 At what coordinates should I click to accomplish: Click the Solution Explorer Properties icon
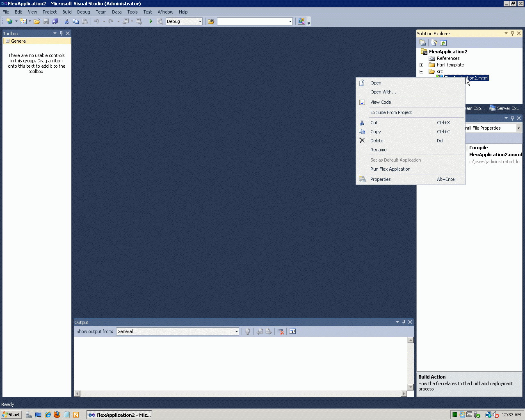[x=423, y=43]
